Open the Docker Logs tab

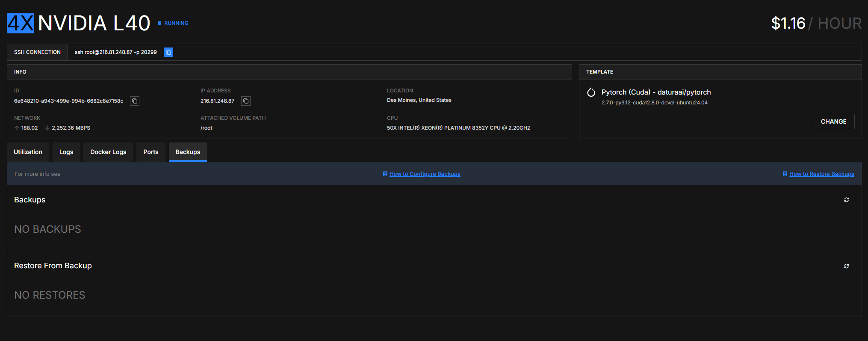pos(108,152)
